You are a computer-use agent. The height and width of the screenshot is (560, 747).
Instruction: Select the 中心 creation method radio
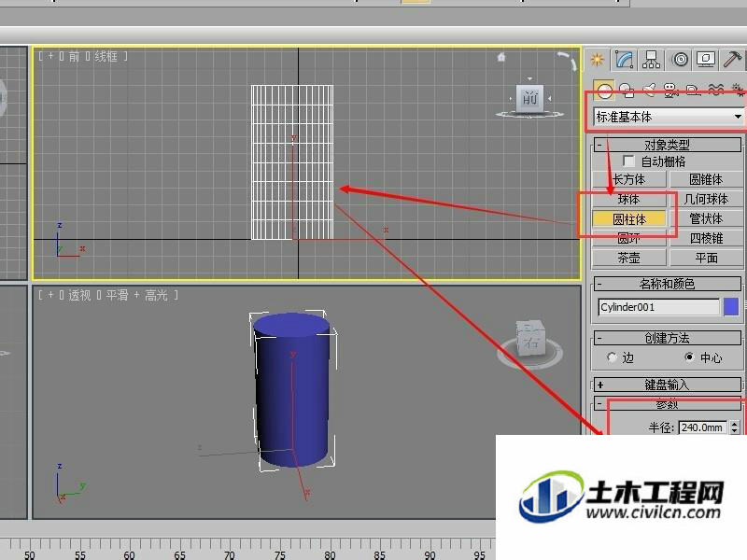point(689,357)
